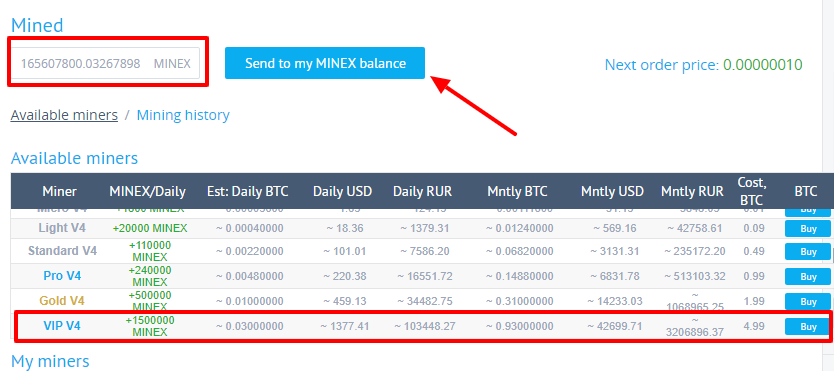834x371 pixels.
Task: Click the Mntly USD column header
Action: coord(612,191)
